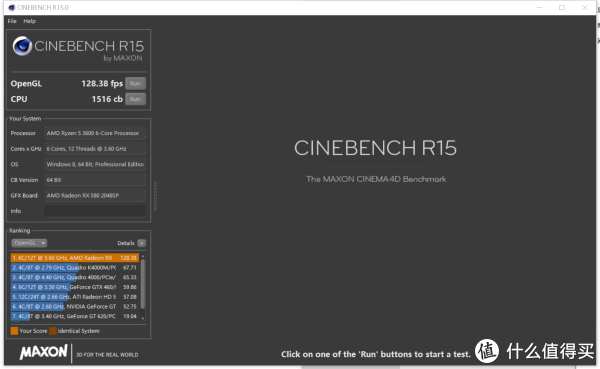Click the Processor field AMD Ryzen 5 3600
The width and height of the screenshot is (600, 369).
click(95, 133)
